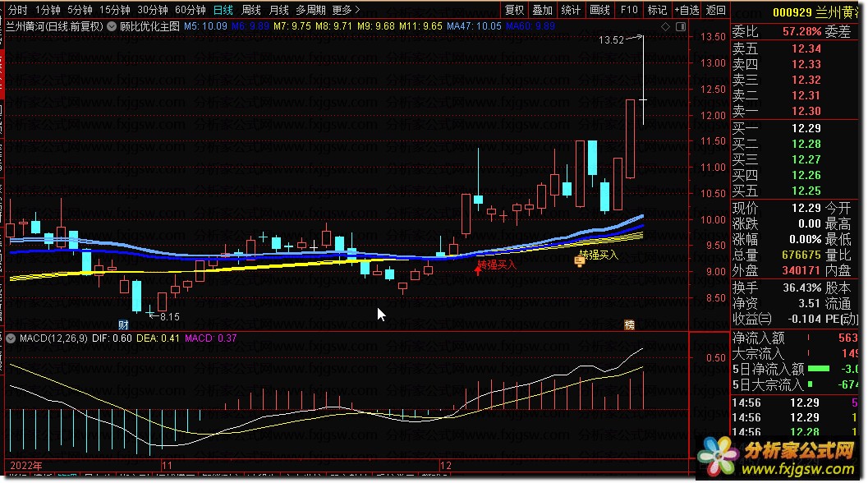Click the 标记 mark button

(x=657, y=10)
